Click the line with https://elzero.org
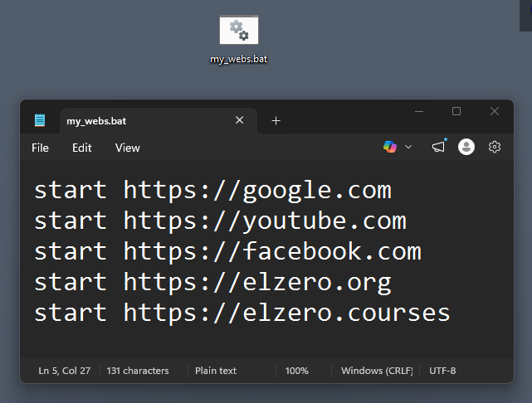This screenshot has width=532, height=403. (213, 282)
